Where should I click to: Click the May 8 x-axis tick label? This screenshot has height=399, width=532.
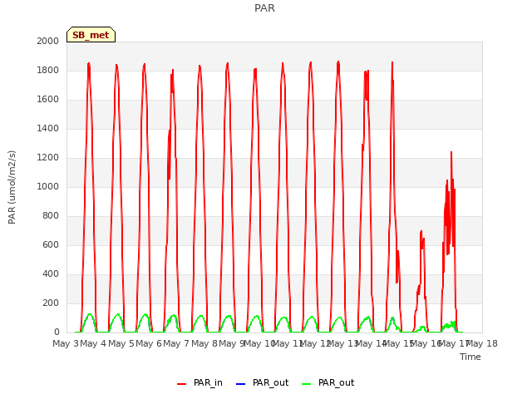[204, 343]
